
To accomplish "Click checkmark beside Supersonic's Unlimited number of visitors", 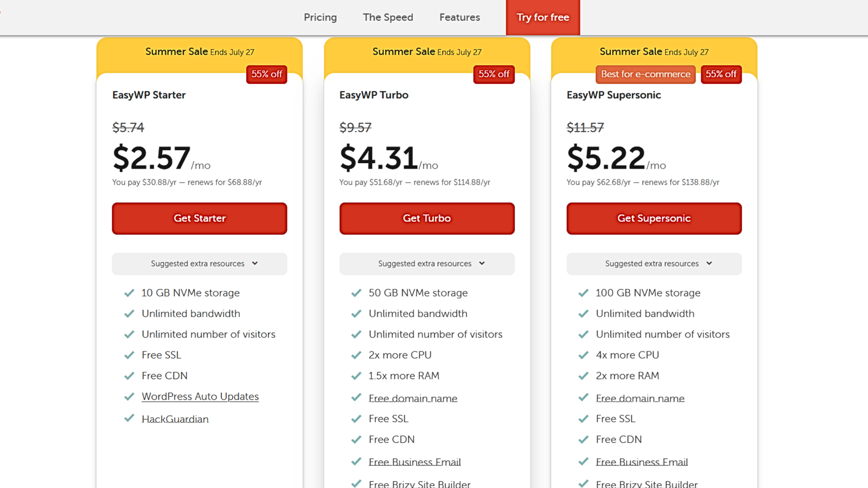I will 584,335.
